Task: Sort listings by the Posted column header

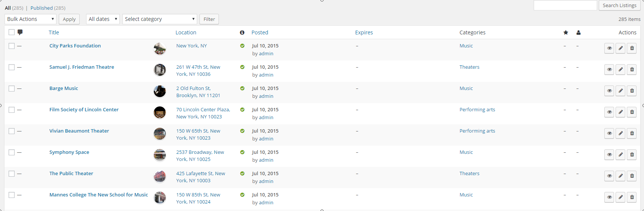Action: point(260,32)
